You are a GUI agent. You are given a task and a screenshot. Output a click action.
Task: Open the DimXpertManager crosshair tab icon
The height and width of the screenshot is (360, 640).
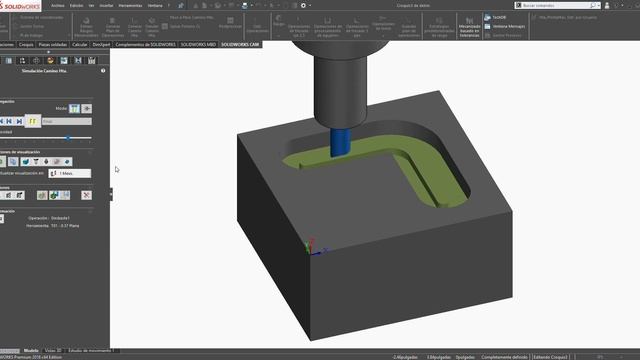[36, 61]
